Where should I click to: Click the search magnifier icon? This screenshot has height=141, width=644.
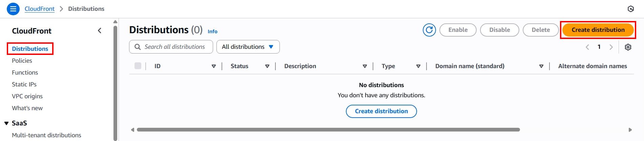point(138,47)
